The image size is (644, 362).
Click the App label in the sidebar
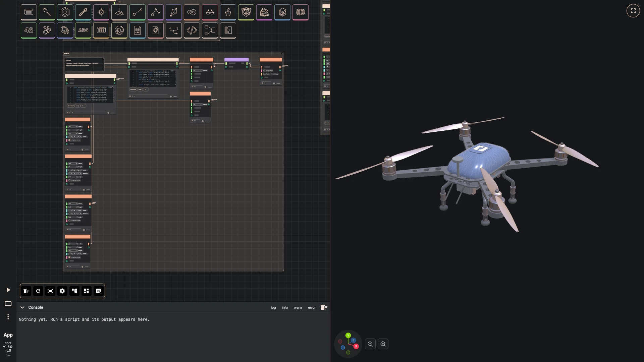[x=8, y=335]
